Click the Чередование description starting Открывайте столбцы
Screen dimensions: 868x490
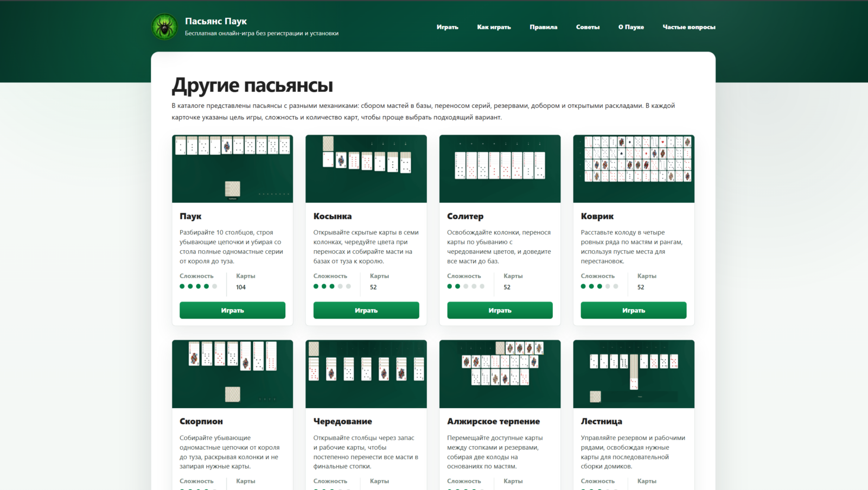click(366, 452)
